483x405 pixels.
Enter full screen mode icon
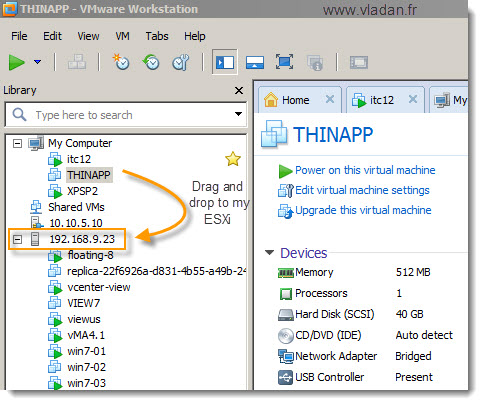click(284, 62)
